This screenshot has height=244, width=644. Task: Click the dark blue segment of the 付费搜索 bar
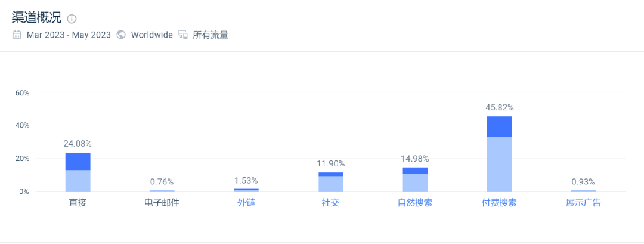click(x=499, y=126)
